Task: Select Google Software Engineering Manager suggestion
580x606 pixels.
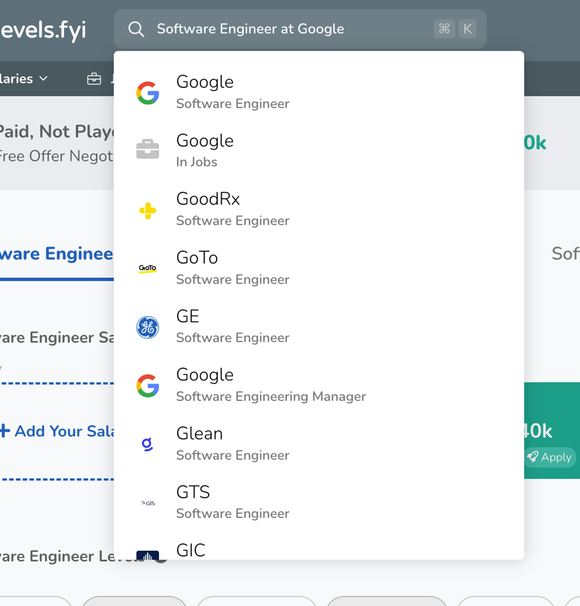Action: point(319,385)
